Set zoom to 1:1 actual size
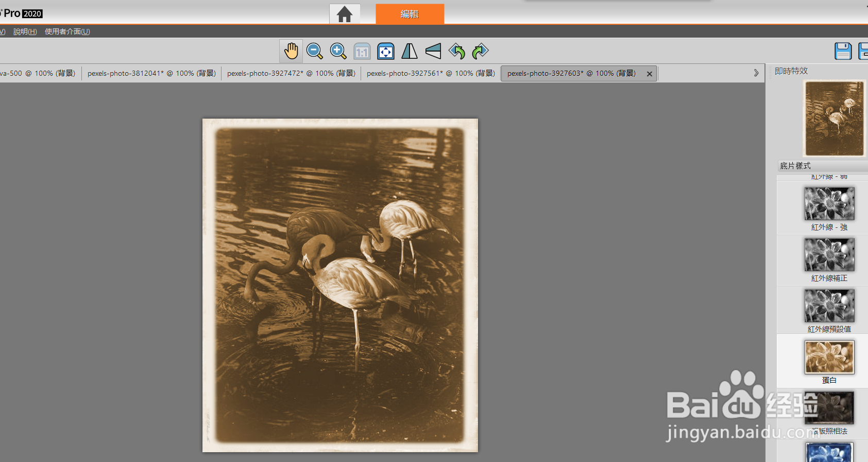The height and width of the screenshot is (462, 868). pos(362,51)
